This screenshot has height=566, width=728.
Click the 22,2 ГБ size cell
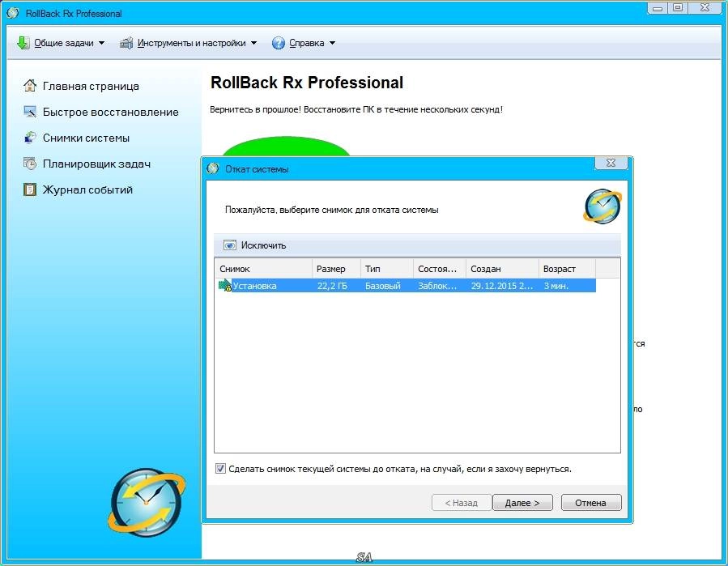tap(332, 286)
